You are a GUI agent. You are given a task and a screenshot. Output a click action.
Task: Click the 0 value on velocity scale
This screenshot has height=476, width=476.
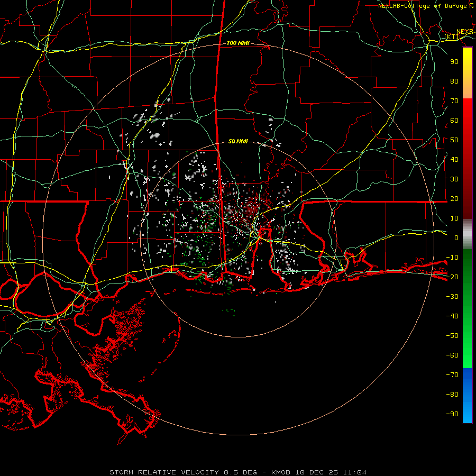click(456, 238)
